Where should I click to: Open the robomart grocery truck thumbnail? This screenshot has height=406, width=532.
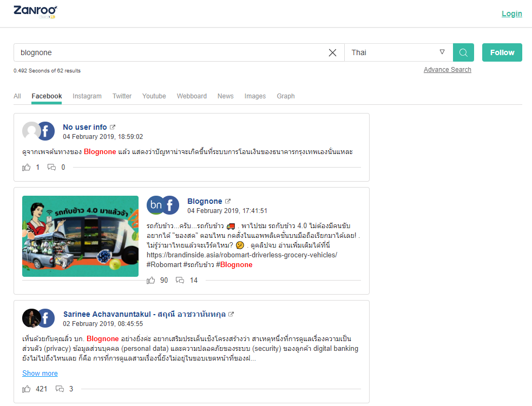pyautogui.click(x=81, y=236)
